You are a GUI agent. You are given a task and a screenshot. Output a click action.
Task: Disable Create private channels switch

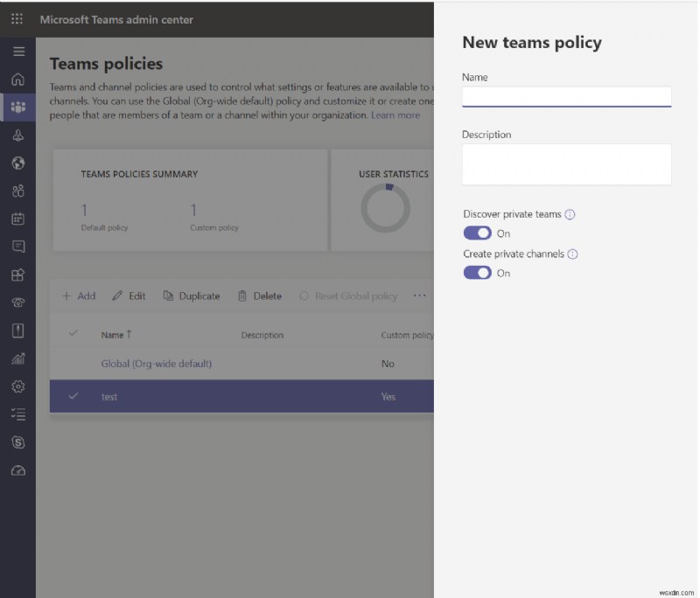pyautogui.click(x=477, y=273)
